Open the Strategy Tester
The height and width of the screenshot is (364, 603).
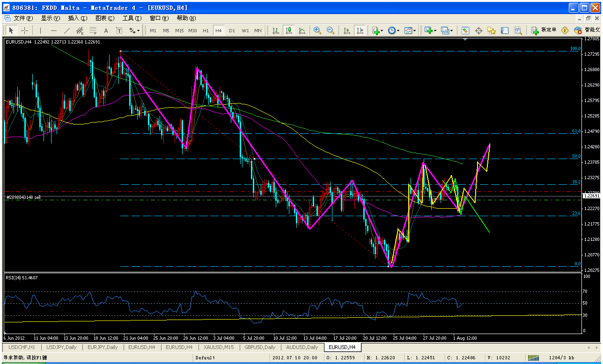518,30
